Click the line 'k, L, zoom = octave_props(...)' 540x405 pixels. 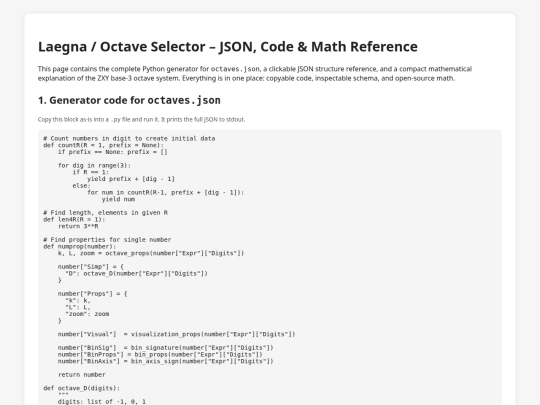point(151,253)
